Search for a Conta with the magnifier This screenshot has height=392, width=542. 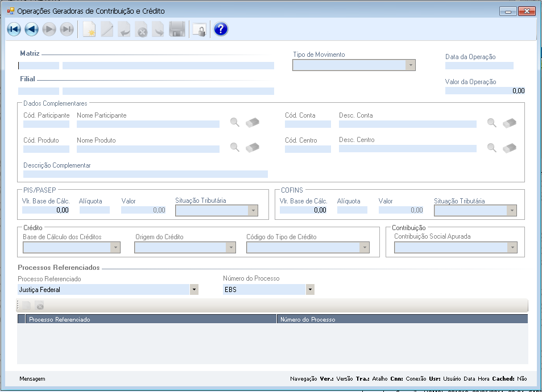click(492, 123)
